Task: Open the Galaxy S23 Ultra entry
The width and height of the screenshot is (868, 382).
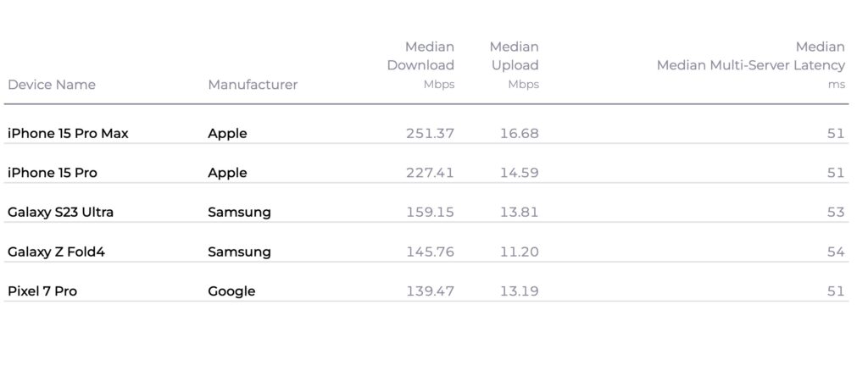Action: [60, 213]
